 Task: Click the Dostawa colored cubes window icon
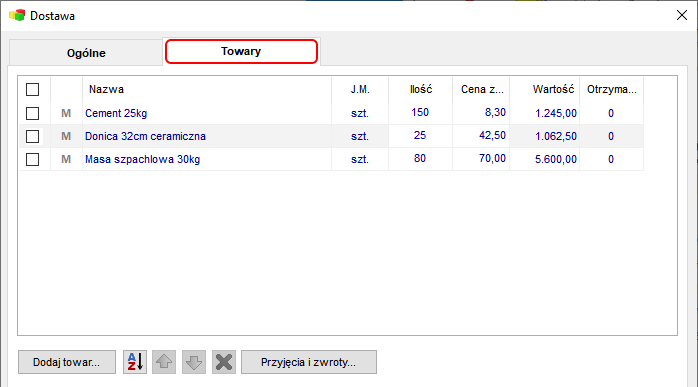(x=17, y=16)
